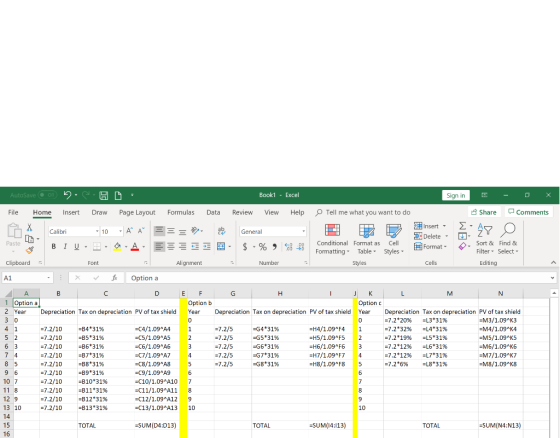
Task: Toggle Italic formatting
Action: [x=65, y=247]
